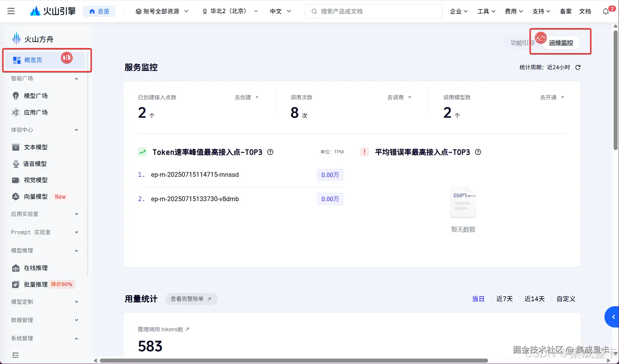Screen dimensions: 619x364
Task: Select the 自定义 usage period
Action: (566, 299)
